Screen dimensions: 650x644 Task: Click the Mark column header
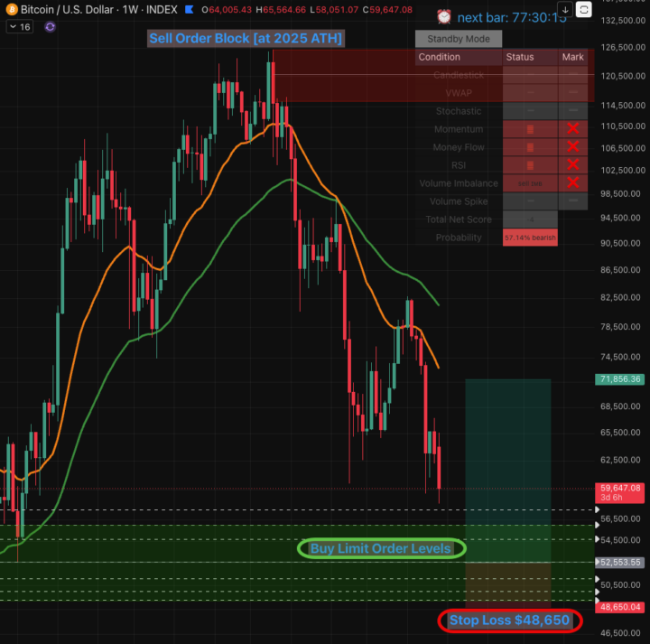pos(572,57)
